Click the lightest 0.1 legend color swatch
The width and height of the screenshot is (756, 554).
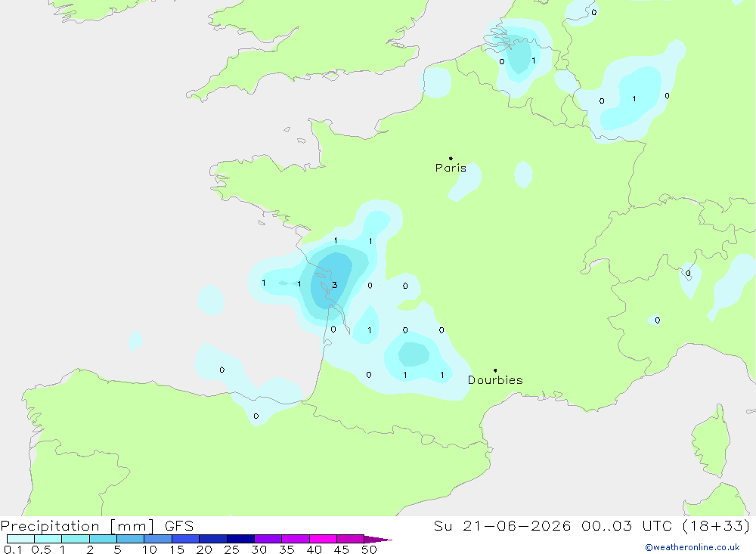click(x=20, y=539)
